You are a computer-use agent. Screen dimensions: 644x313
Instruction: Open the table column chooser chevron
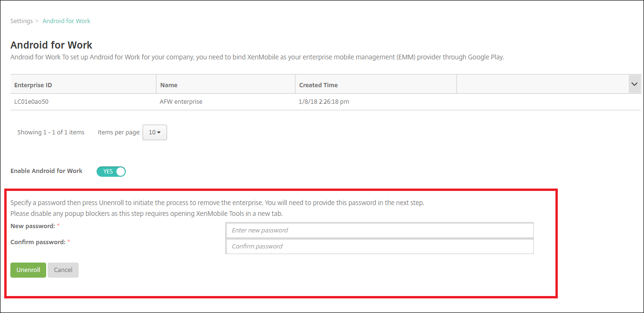click(635, 84)
